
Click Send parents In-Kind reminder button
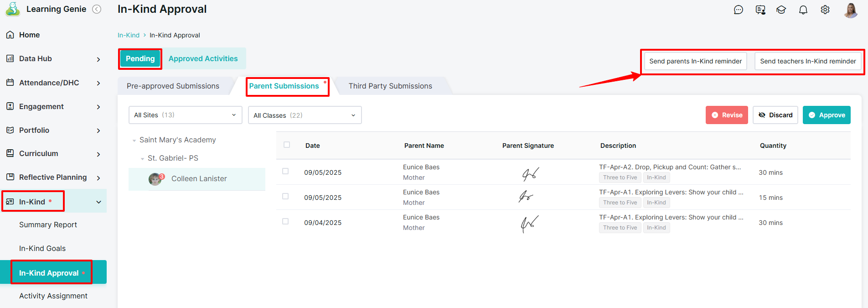695,61
